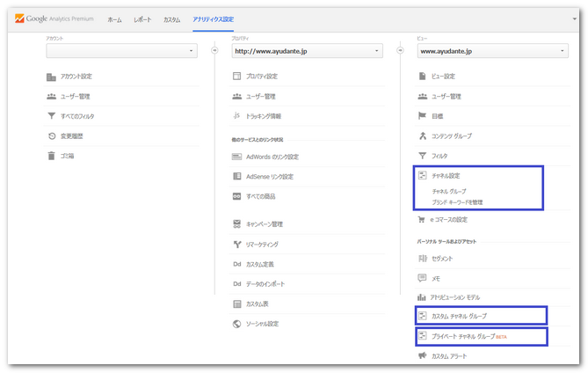
Task: Open the ホーム tab
Action: (x=114, y=19)
